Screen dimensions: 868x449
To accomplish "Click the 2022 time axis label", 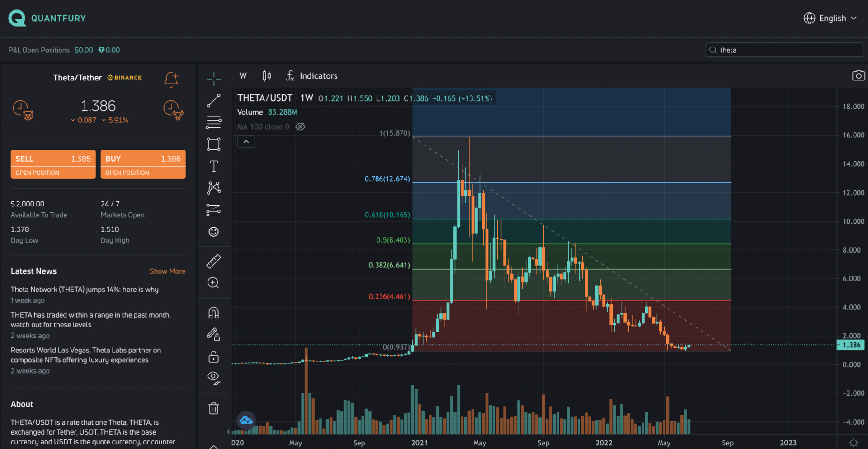I will coord(604,443).
